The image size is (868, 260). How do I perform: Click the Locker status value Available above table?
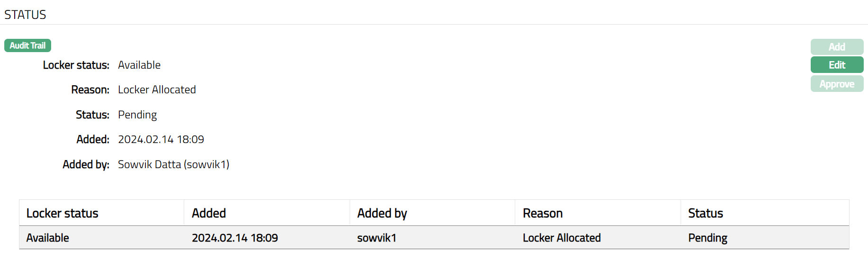pos(139,65)
